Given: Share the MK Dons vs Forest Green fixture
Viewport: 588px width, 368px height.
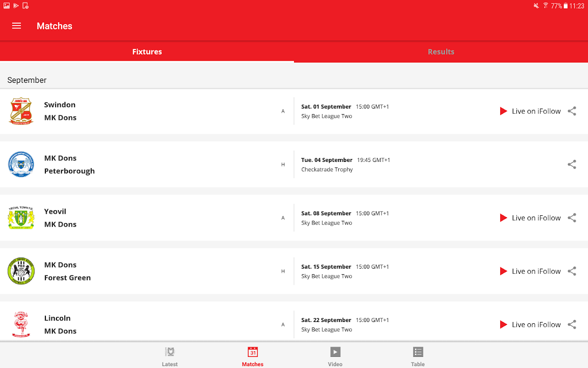Looking at the screenshot, I should (x=572, y=271).
